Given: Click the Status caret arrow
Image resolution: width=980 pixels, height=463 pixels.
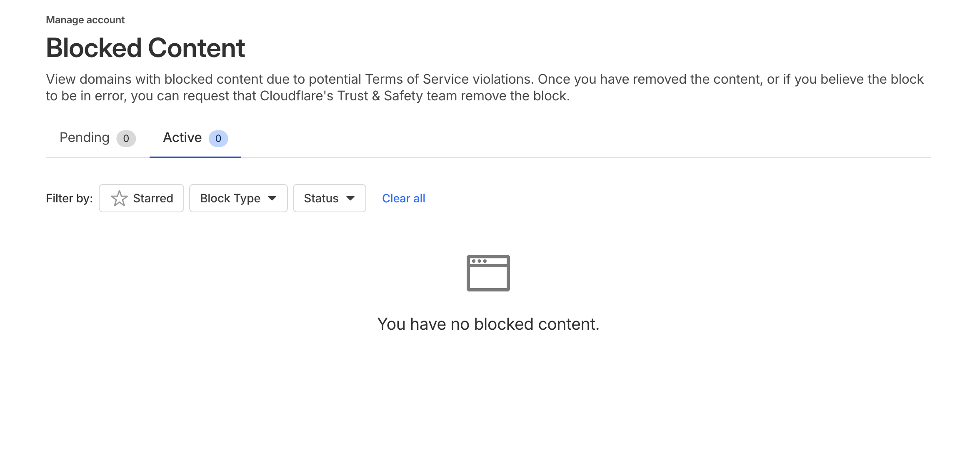Looking at the screenshot, I should (x=350, y=198).
